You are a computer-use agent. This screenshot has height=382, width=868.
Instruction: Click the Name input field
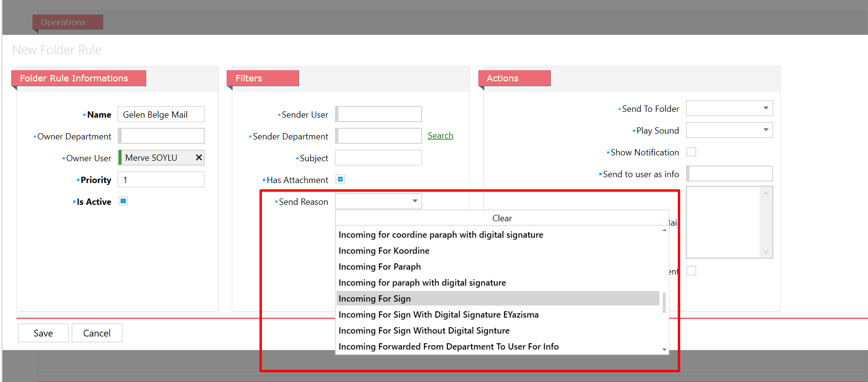coord(161,114)
